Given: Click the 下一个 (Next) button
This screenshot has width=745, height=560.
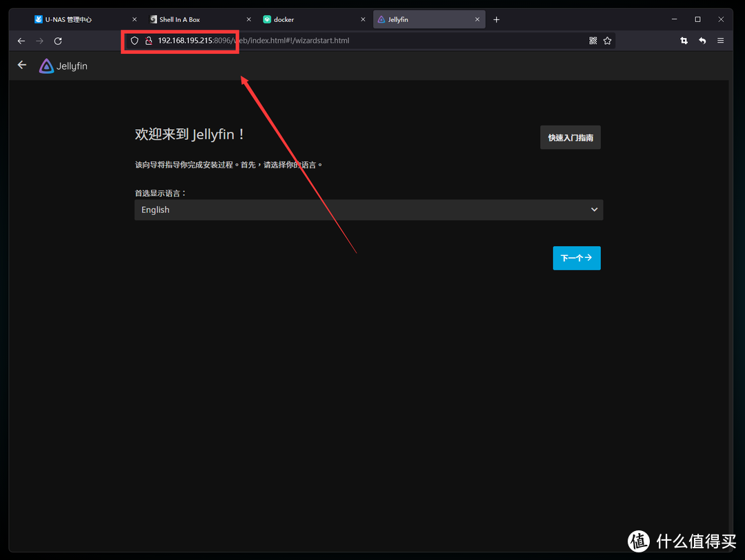Looking at the screenshot, I should point(577,258).
